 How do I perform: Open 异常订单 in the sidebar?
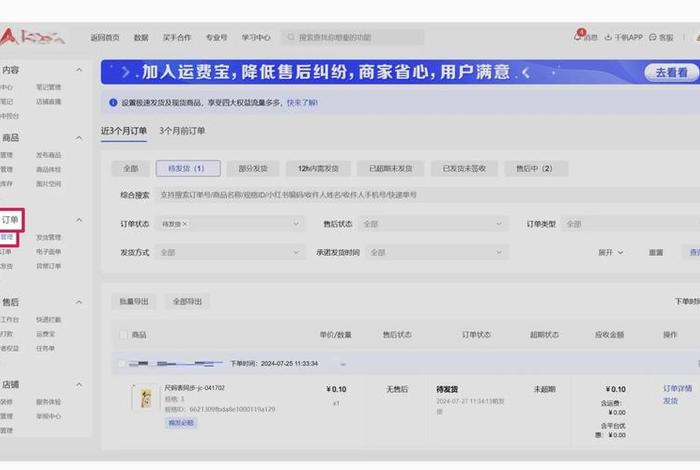49,266
